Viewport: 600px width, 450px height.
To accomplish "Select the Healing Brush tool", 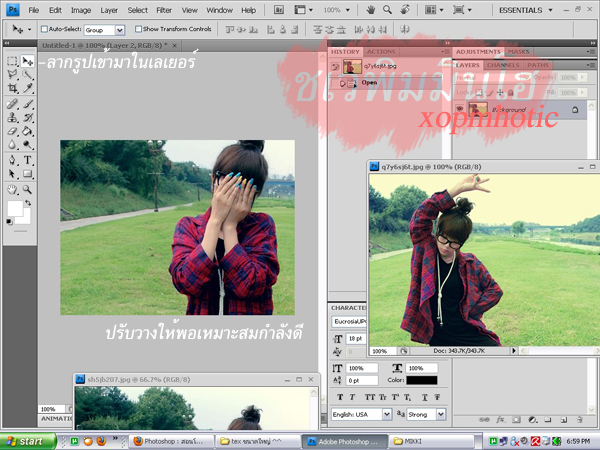I will pos(12,104).
